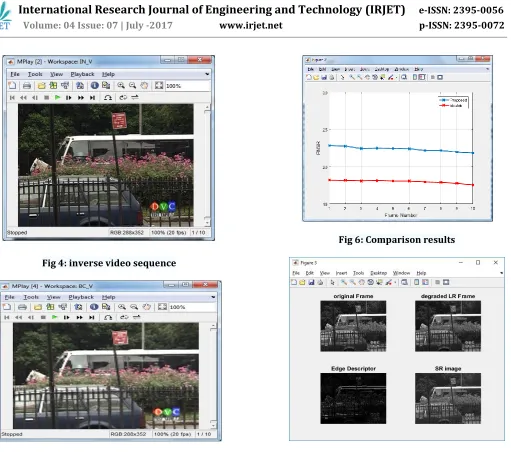
Task: Open File menu in IN_V MPlay window
Action: tap(15, 74)
